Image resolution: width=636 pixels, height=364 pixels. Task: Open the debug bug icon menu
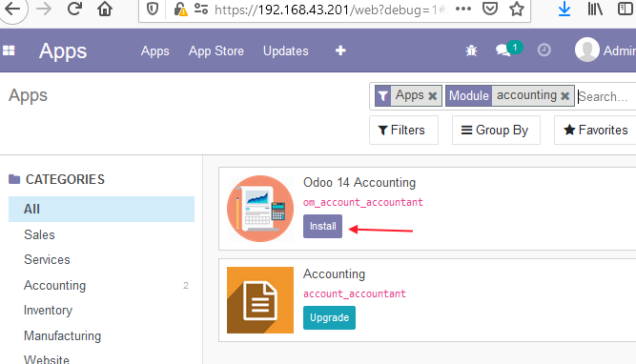point(471,51)
